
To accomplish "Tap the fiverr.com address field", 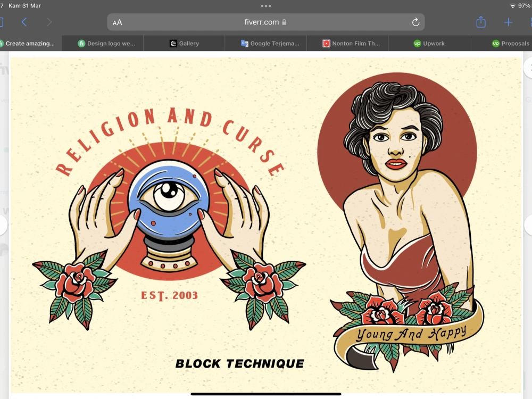I will pyautogui.click(x=265, y=22).
